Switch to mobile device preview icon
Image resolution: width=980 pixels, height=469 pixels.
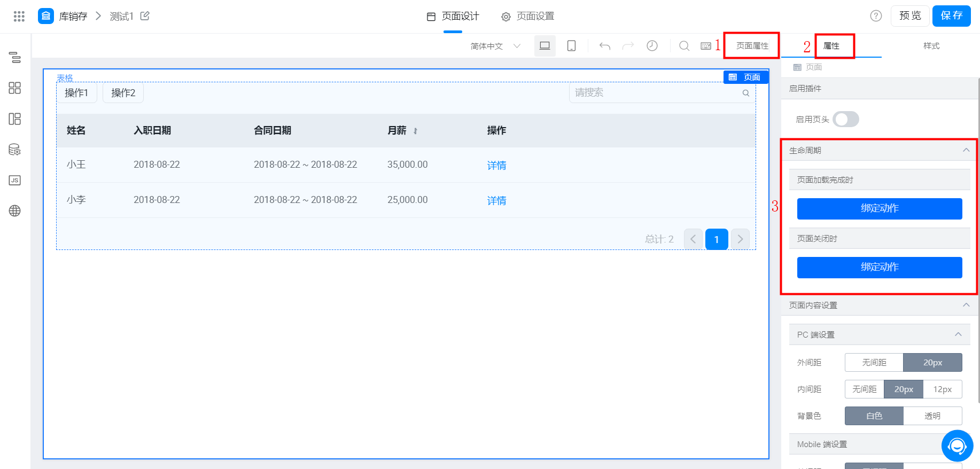(571, 46)
